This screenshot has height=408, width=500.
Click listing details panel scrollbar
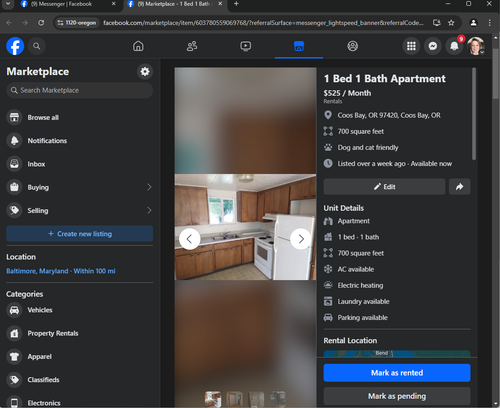click(474, 114)
